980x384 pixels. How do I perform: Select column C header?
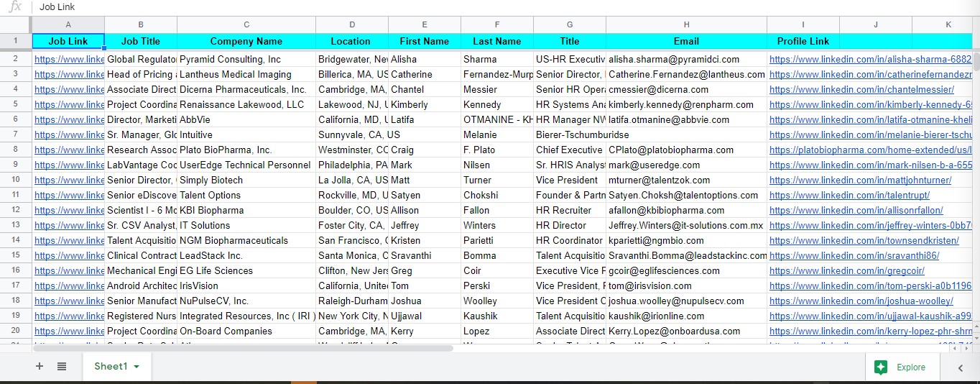click(x=246, y=24)
